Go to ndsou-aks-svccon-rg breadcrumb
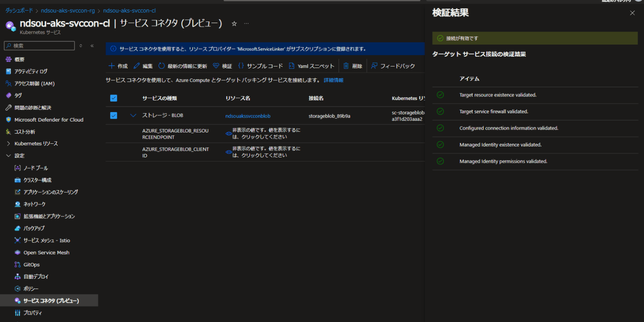Viewport: 644px width, 322px height. tap(68, 11)
